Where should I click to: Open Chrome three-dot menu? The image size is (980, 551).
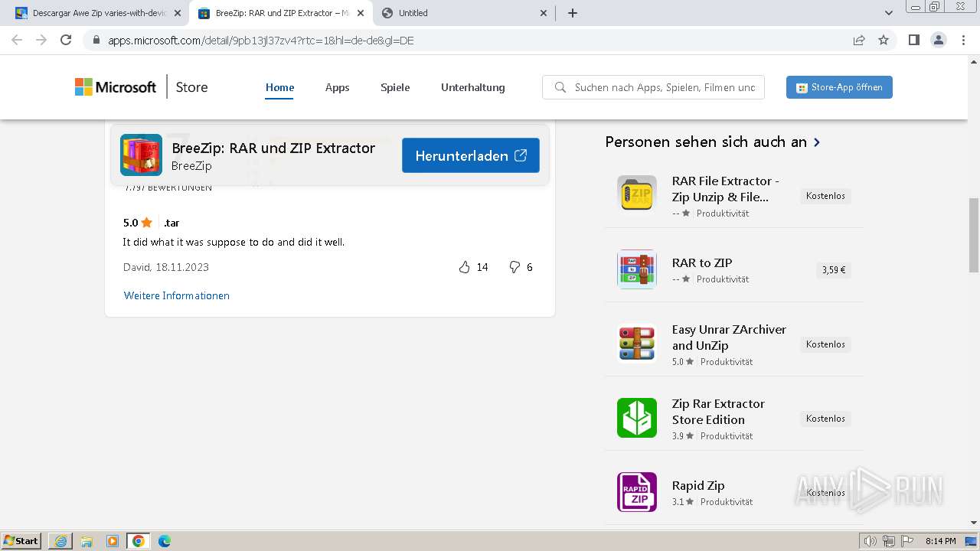(x=963, y=40)
